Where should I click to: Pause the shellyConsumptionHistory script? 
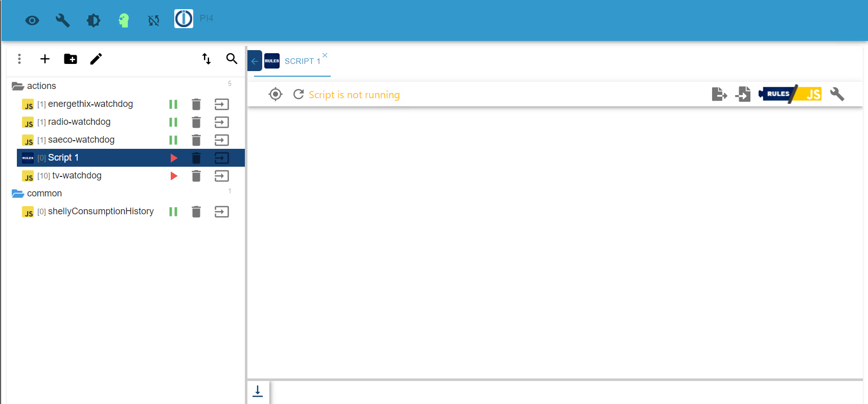pos(173,212)
